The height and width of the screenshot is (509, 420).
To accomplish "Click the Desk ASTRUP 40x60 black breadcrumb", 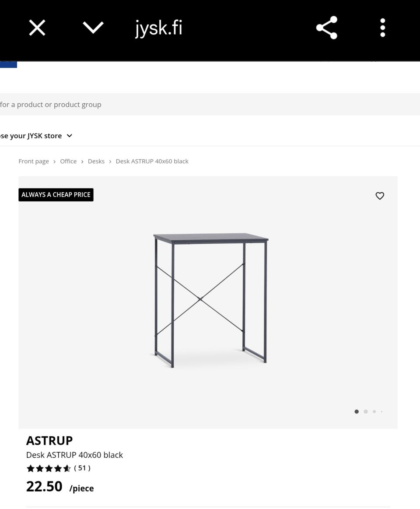I will coord(152,161).
